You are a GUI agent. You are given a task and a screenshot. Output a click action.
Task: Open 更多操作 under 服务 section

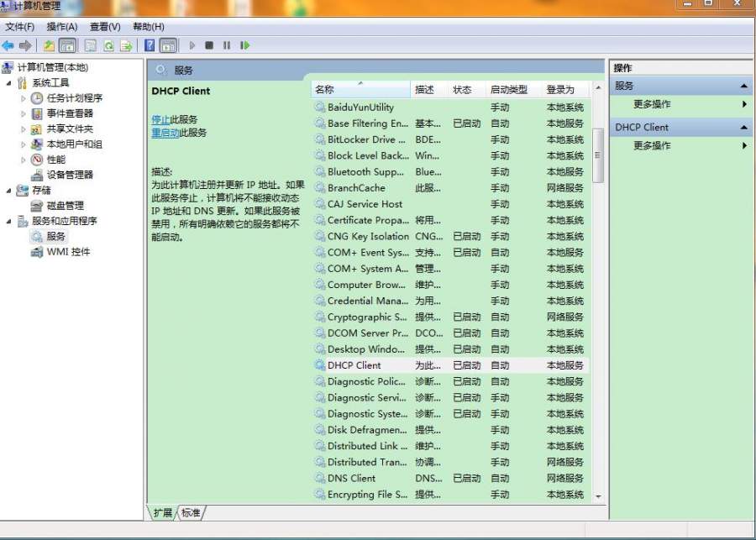click(652, 104)
